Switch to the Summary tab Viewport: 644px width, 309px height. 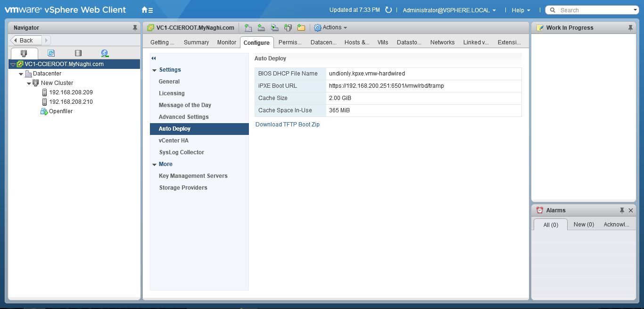(196, 42)
